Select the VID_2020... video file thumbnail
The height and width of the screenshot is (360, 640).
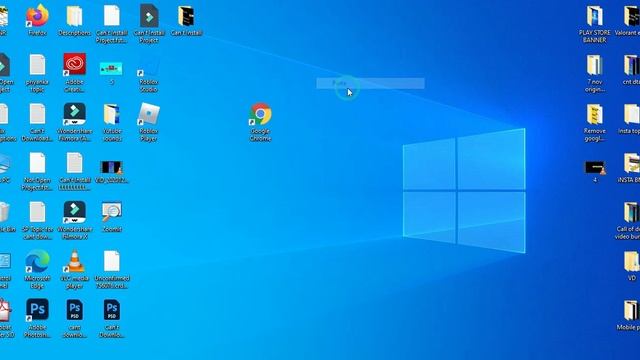(x=111, y=167)
